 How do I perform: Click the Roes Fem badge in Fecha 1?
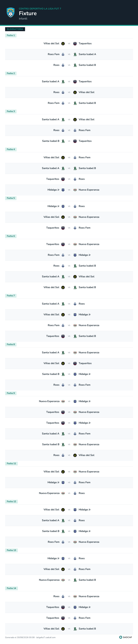click(x=63, y=54)
